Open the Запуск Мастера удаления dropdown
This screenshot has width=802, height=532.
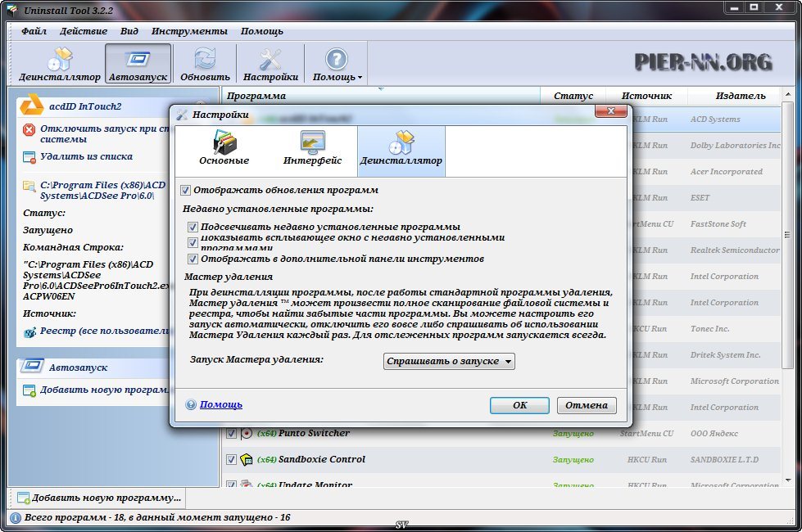point(449,361)
